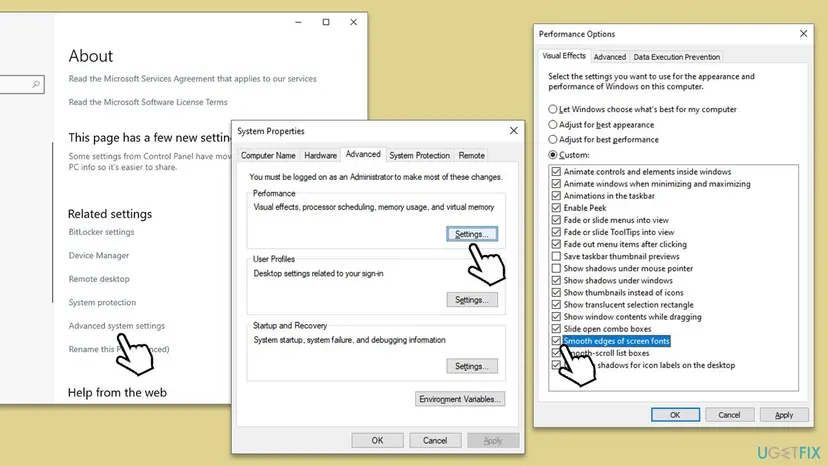The height and width of the screenshot is (466, 828).
Task: Cancel the System Properties dialog
Action: [x=435, y=441]
